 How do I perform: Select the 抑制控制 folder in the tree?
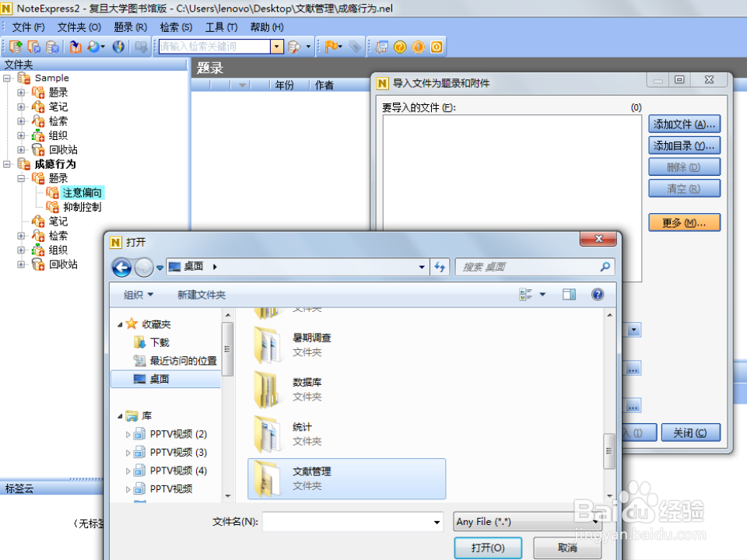click(x=82, y=207)
